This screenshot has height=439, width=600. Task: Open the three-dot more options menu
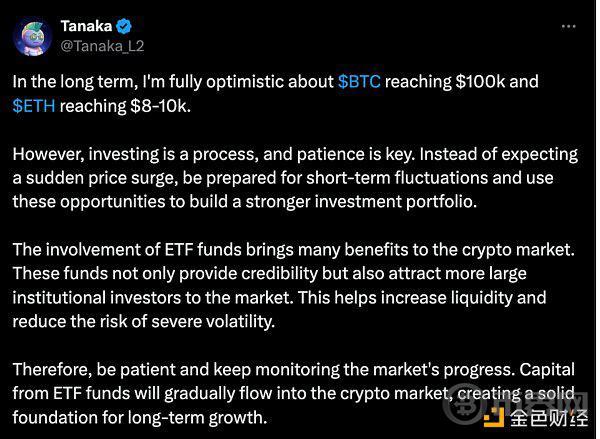(569, 26)
